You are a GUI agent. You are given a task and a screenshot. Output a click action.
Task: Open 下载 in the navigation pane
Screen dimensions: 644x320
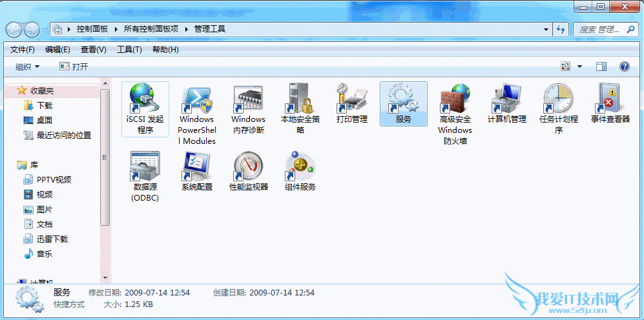coord(45,105)
